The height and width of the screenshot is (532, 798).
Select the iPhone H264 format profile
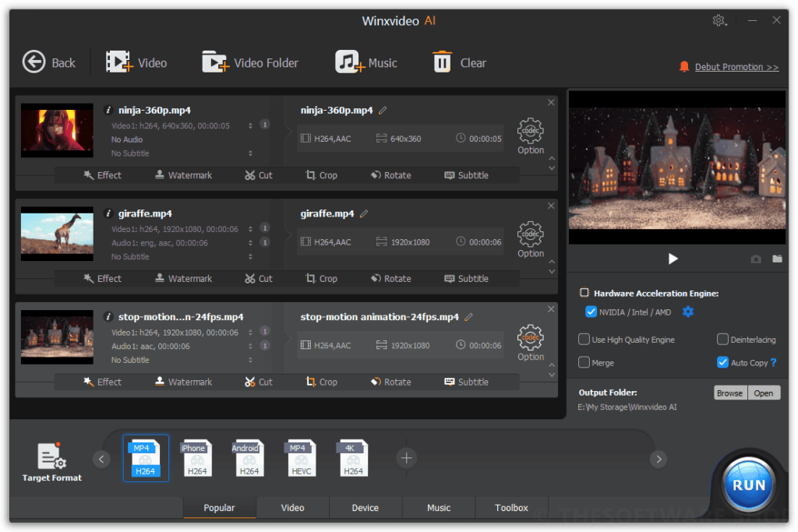point(197,458)
